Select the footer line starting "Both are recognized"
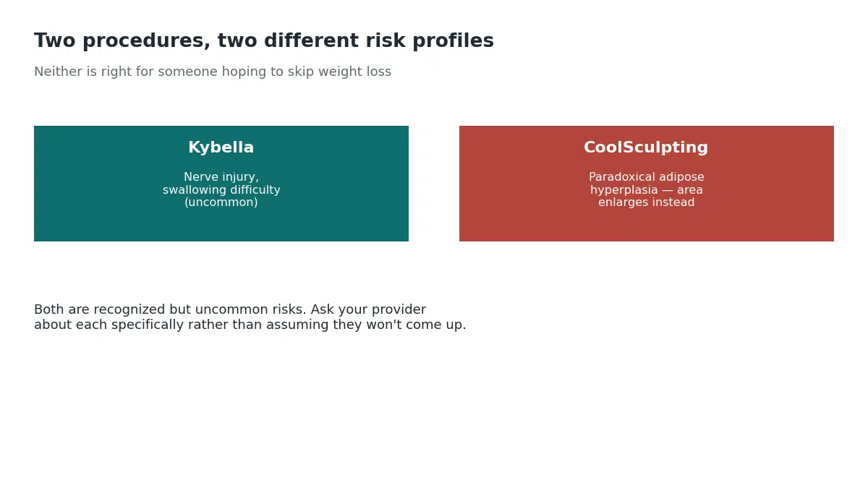868x488 pixels. pos(230,310)
